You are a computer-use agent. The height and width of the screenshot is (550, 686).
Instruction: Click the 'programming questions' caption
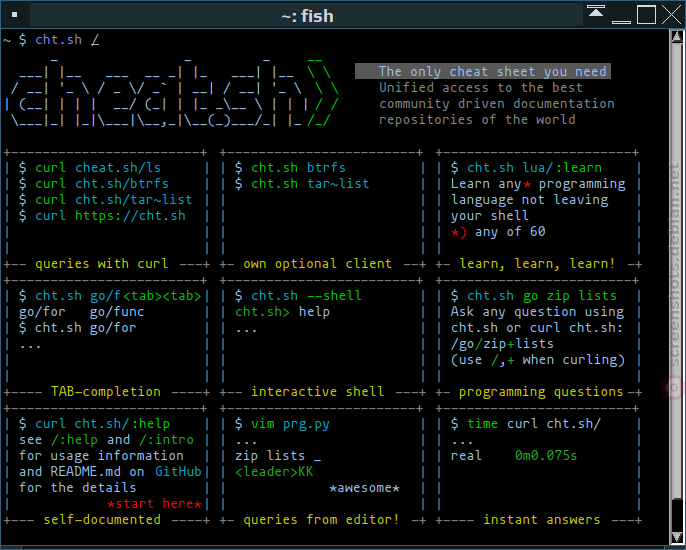(541, 392)
